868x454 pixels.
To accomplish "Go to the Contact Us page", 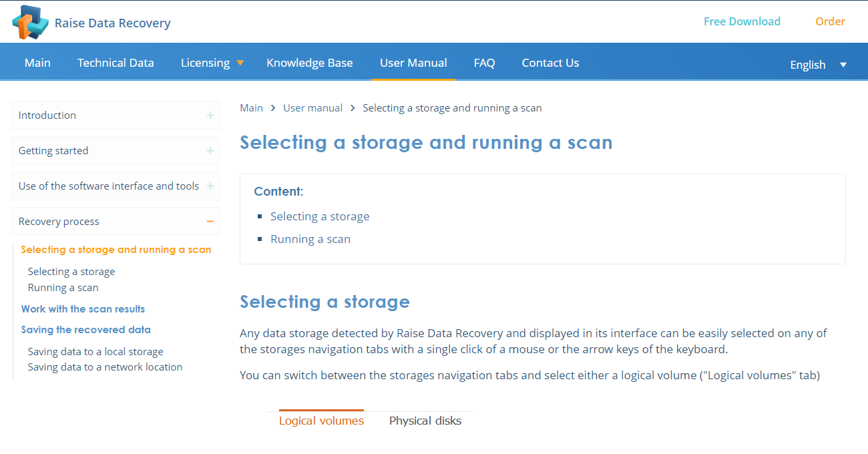I will click(x=550, y=62).
